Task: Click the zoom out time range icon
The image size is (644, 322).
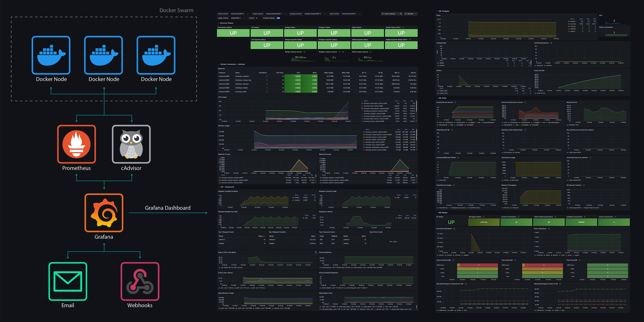Action: coord(401,14)
